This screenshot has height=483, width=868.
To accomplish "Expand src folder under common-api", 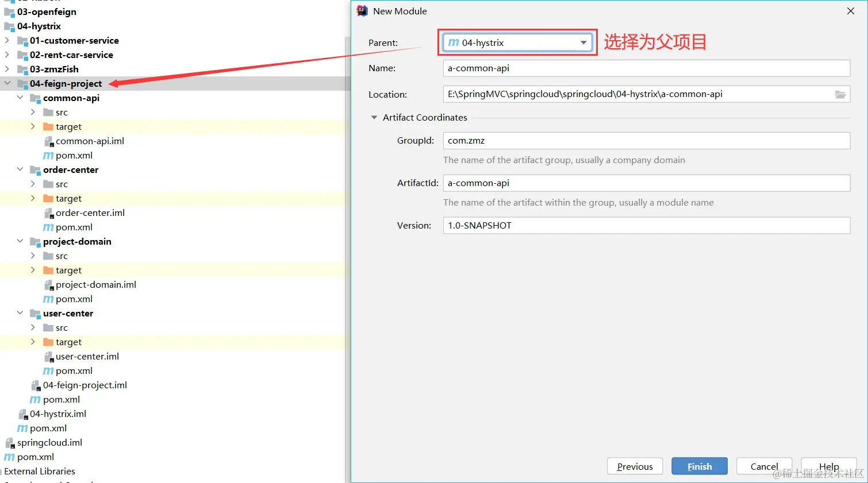I will (x=33, y=112).
